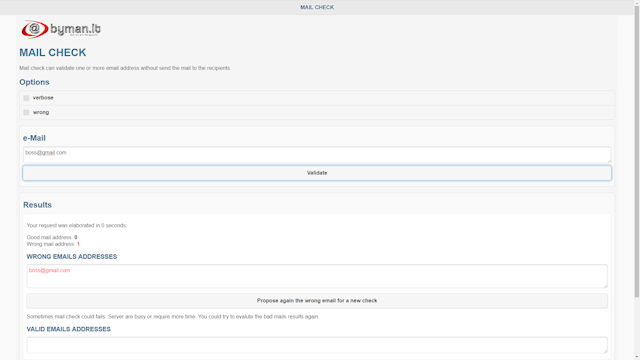
Task: Click the byman.it logo
Action: click(x=61, y=29)
